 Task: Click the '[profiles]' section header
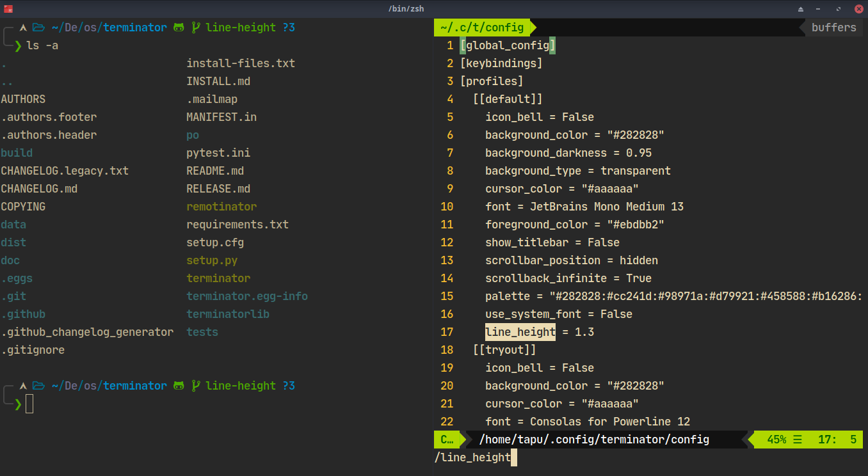[x=492, y=81]
